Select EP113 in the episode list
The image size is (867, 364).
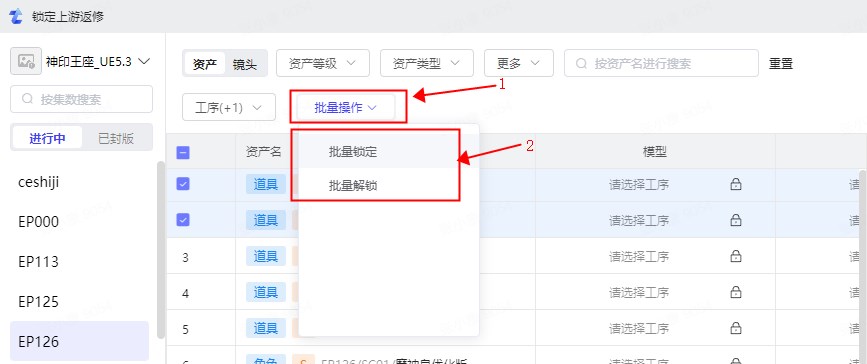point(79,262)
